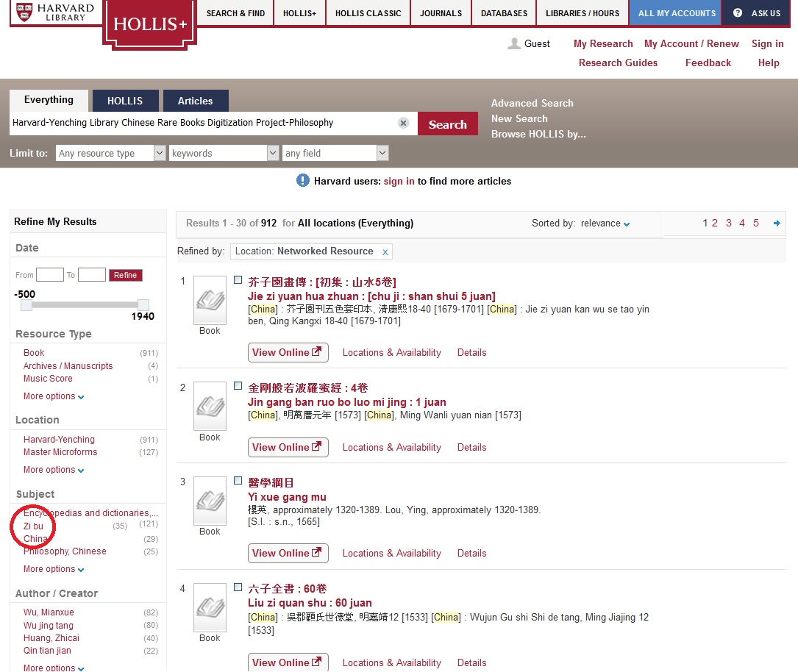Image resolution: width=798 pixels, height=672 pixels.
Task: Select checkbox for Jie zi yuan hua zhuan
Action: pos(238,280)
